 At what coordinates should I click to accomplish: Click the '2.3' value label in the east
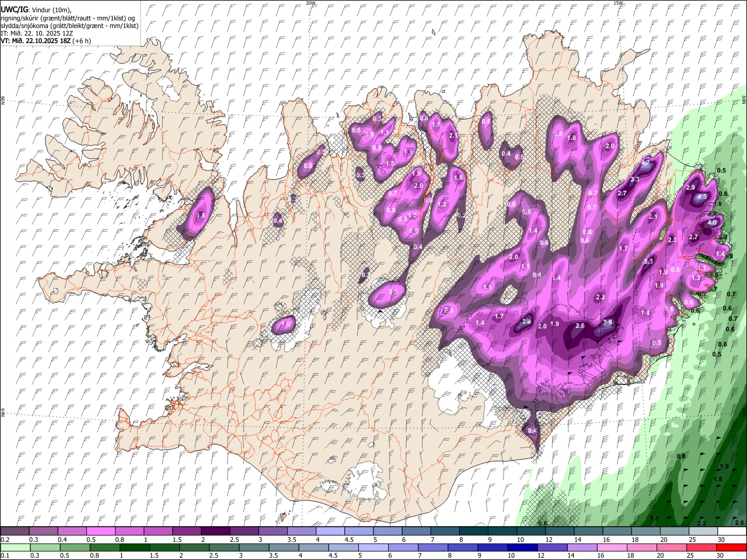pos(672,240)
